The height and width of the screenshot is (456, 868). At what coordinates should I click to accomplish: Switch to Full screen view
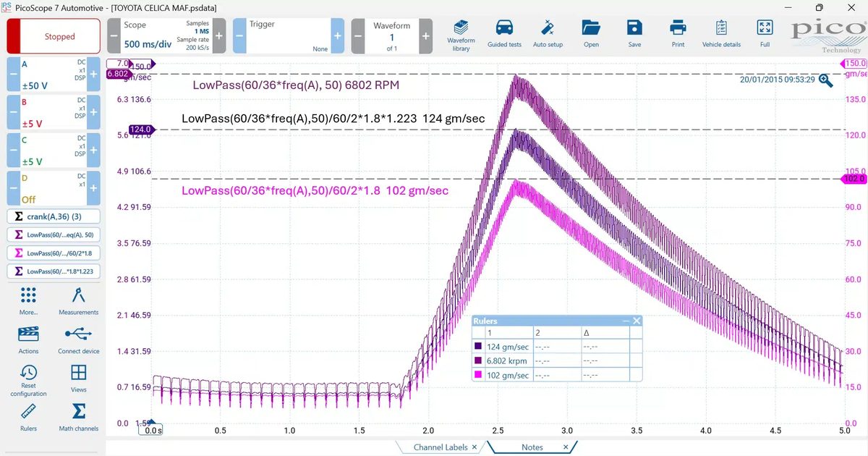tap(765, 33)
